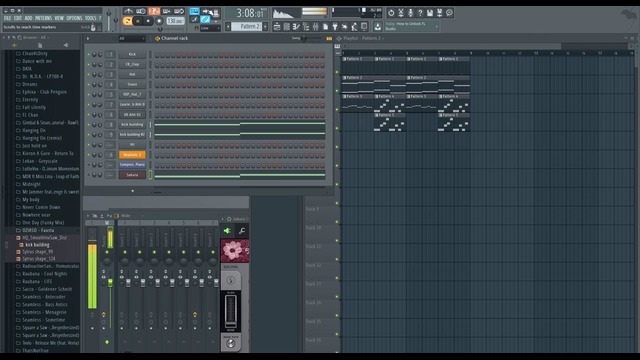Screen dimensions: 640x360
Task: Toggle the blue link-to-controller icon
Action: 205,20
